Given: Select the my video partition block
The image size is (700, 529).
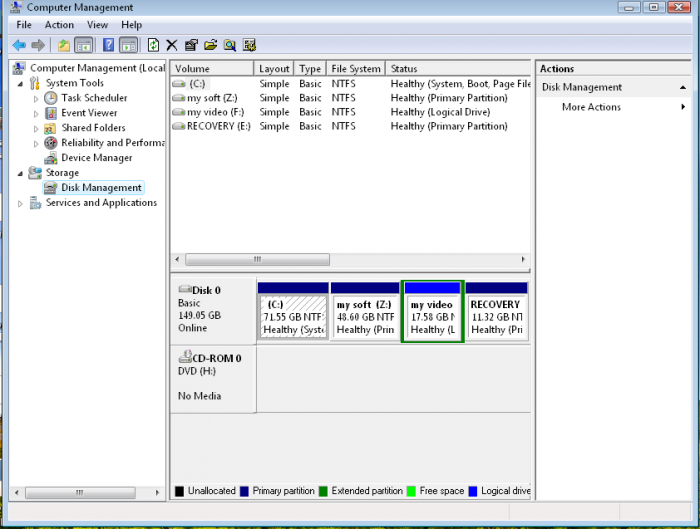Looking at the screenshot, I should coord(432,316).
